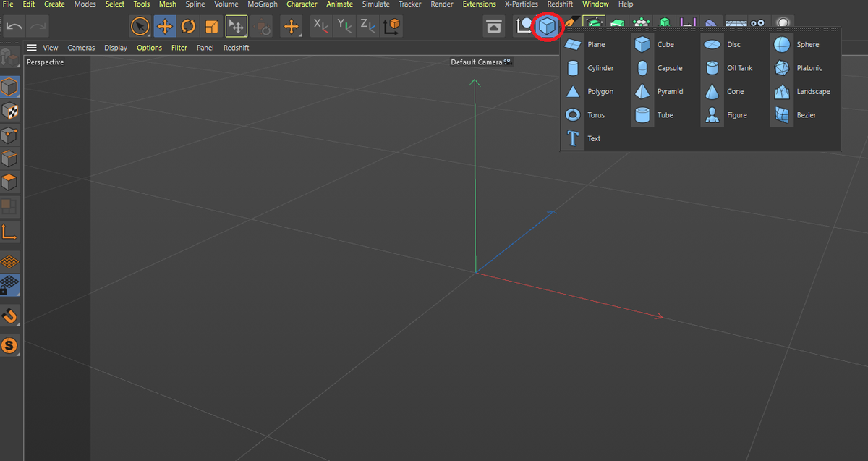The image size is (868, 461).
Task: Click the greyed-out rotate-object toolbar icon
Action: (x=262, y=27)
